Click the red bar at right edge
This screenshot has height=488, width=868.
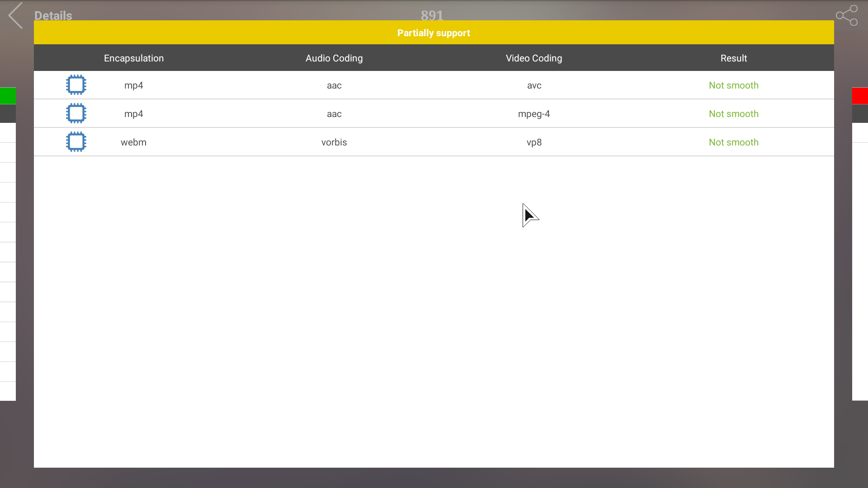tap(860, 96)
